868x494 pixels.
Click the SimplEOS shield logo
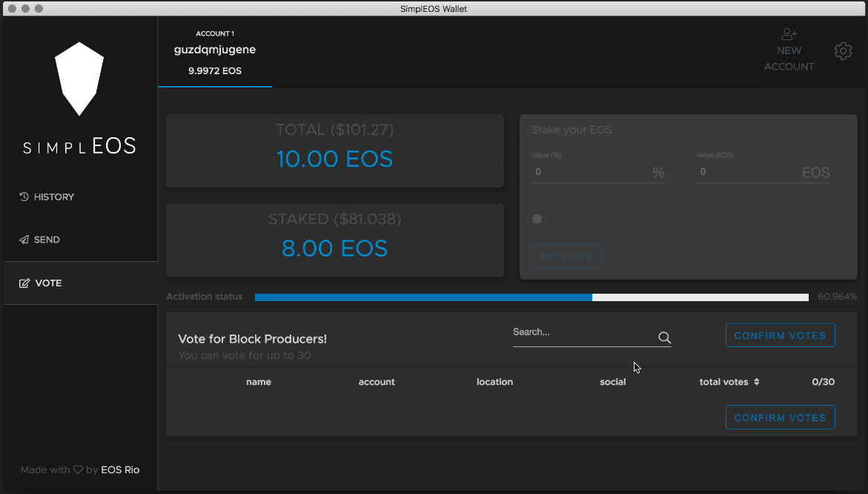(x=79, y=79)
